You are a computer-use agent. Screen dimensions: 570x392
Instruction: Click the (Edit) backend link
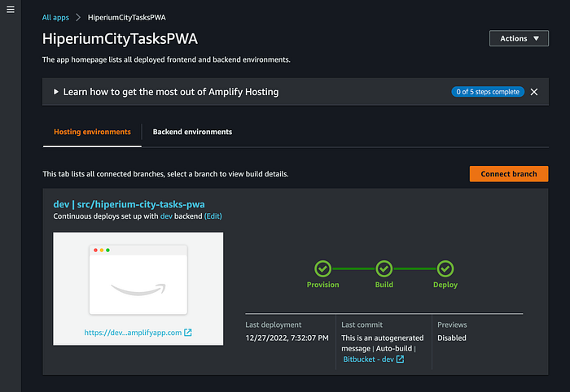(213, 216)
